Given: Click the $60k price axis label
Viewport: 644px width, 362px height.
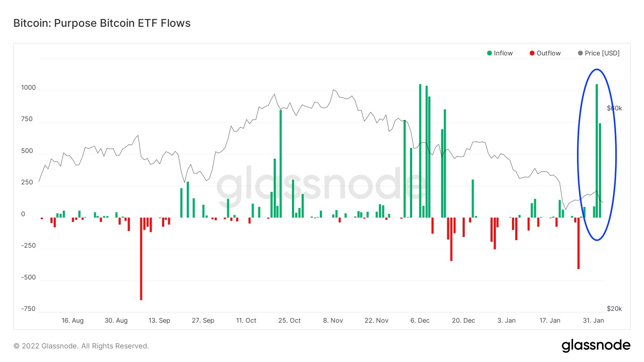Looking at the screenshot, I should coord(614,108).
